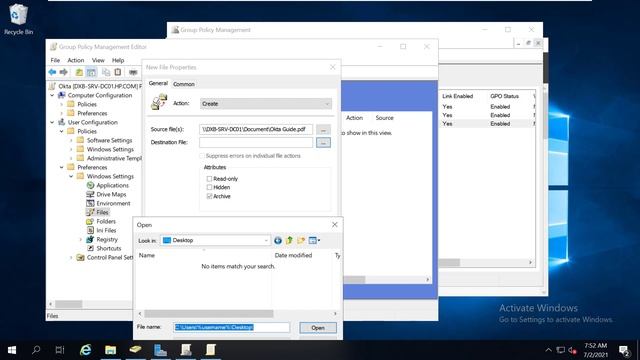The image size is (640, 360).
Task: Open the Action menu in Editor
Action: (x=76, y=60)
